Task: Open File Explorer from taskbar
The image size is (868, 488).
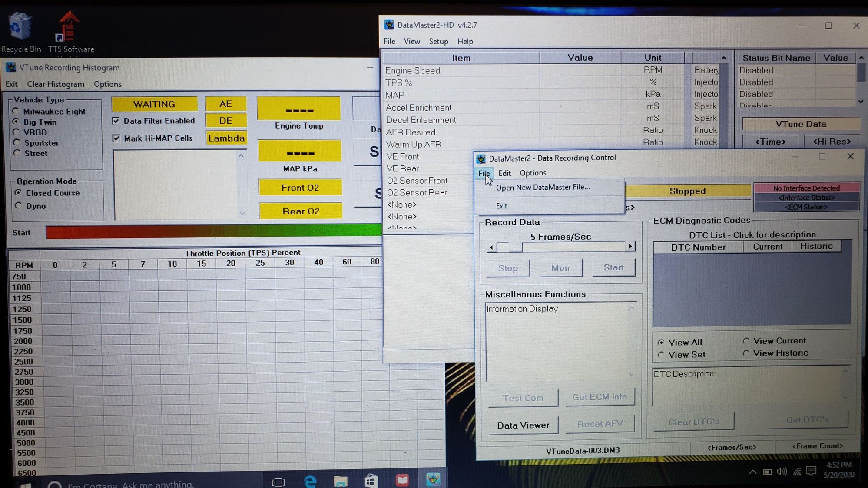Action: click(341, 480)
